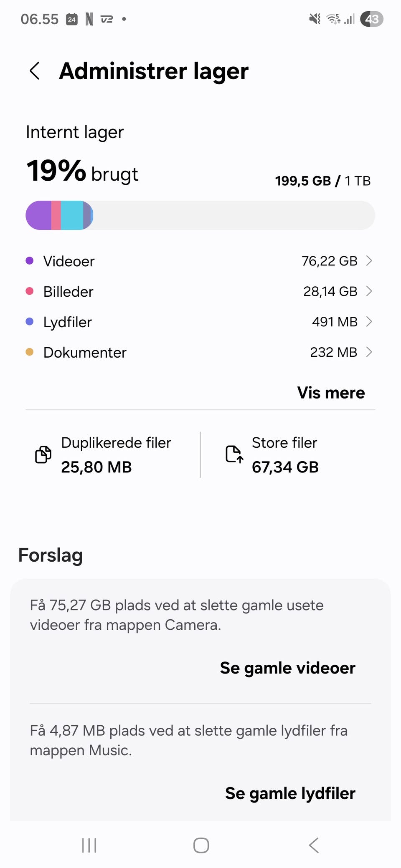
Task: Tap the back arrow beside Administrer lager
Action: coord(35,71)
